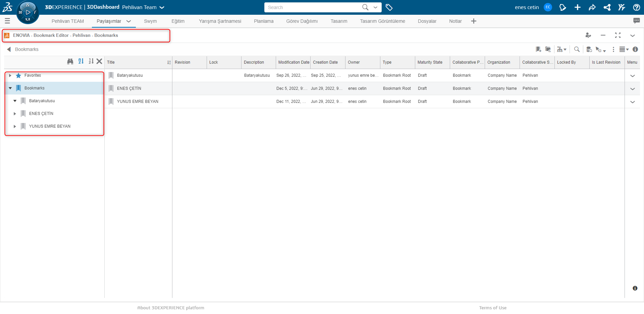Image resolution: width=644 pixels, height=314 pixels.
Task: Open the structure tree toolbar dropdown
Action: coord(562,49)
